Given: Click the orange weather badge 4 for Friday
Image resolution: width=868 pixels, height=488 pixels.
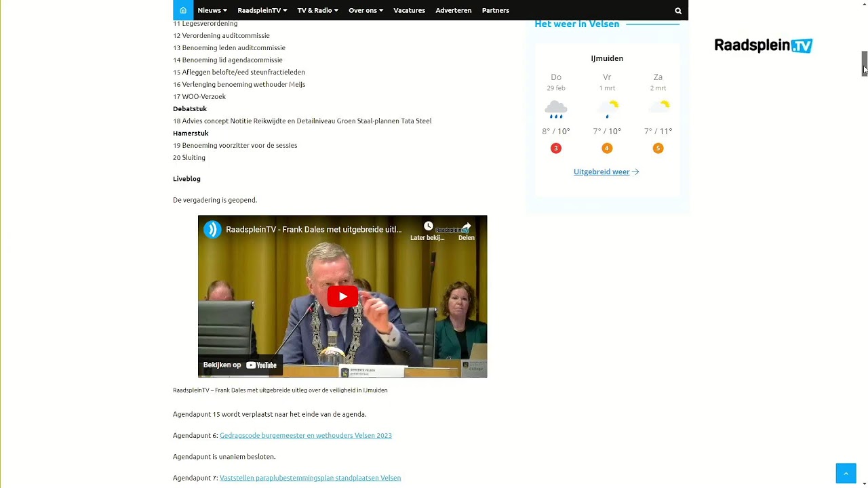Looking at the screenshot, I should pyautogui.click(x=607, y=148).
